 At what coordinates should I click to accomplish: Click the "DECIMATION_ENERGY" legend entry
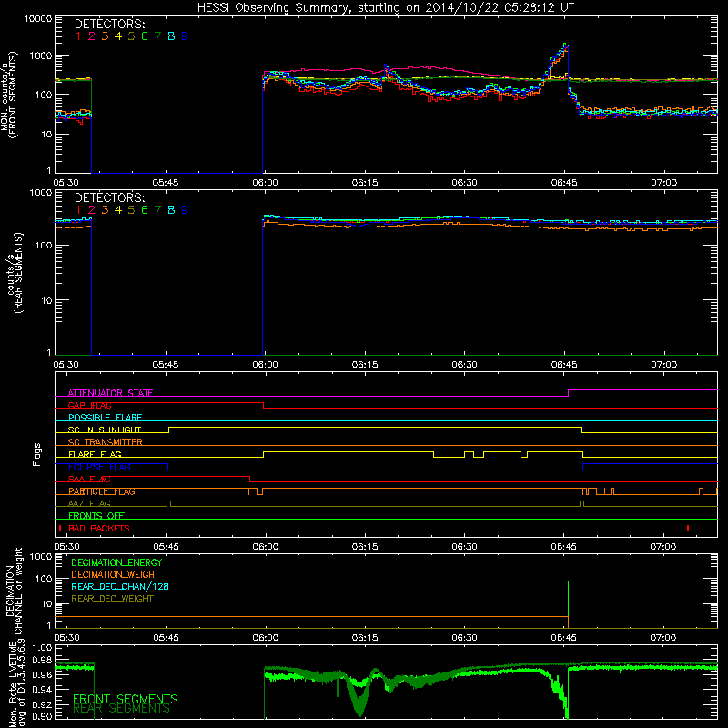[116, 562]
